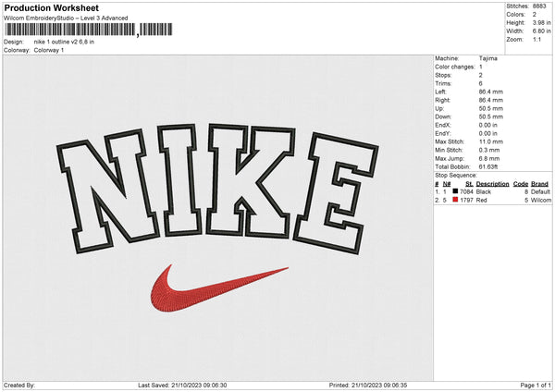Image resolution: width=555 pixels, height=392 pixels.
Task: Click the 'Stop Sequence:' heading
Action: 456,176
